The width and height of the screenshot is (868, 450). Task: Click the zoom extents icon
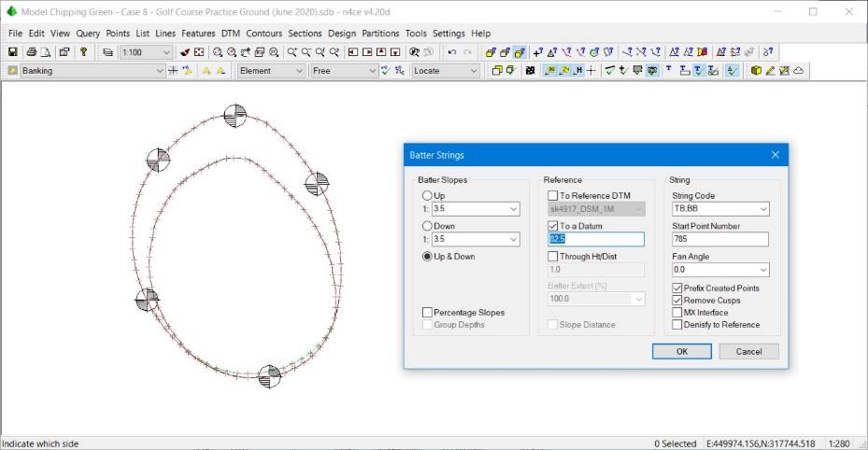(199, 52)
